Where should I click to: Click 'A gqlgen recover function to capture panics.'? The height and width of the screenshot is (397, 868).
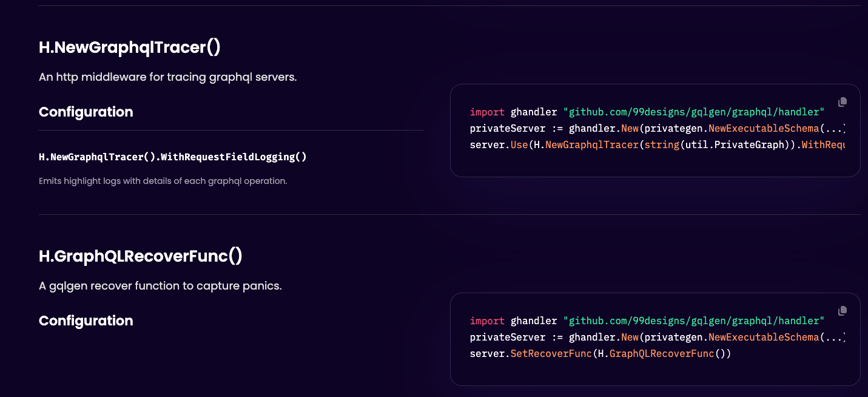click(x=161, y=286)
